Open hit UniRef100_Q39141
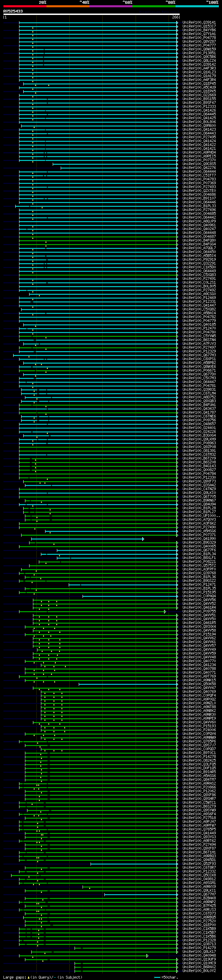 [x=199, y=23]
